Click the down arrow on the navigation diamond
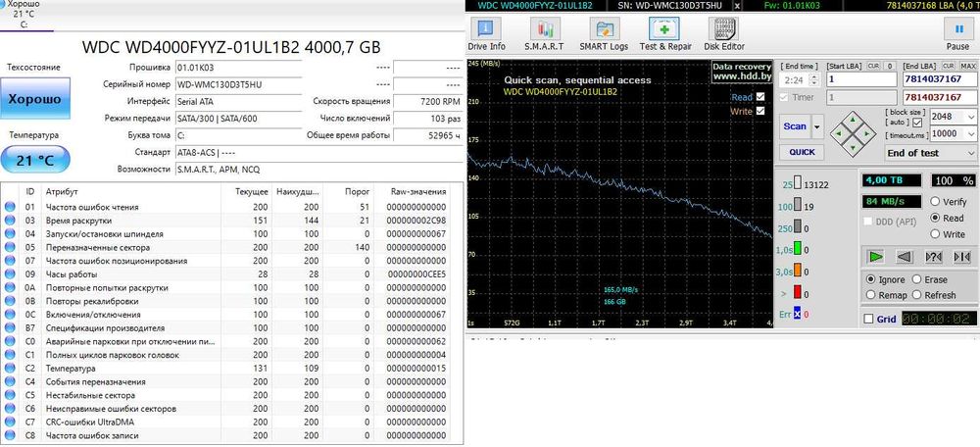The width and height of the screenshot is (980, 447). click(x=853, y=148)
